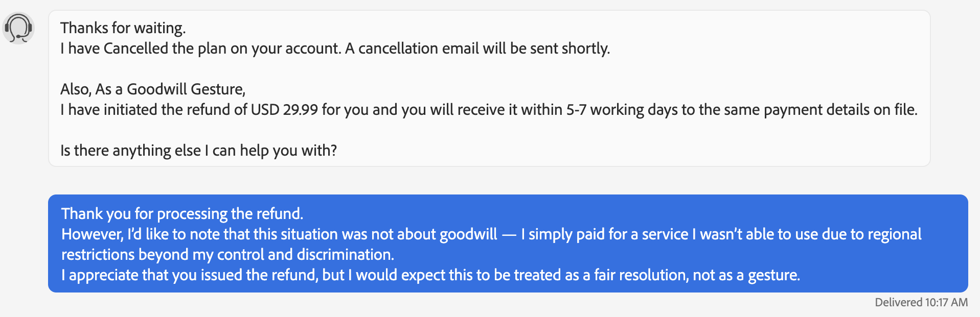980x317 pixels.
Task: Click "Thank you for processing the refund." line
Action: click(x=182, y=213)
